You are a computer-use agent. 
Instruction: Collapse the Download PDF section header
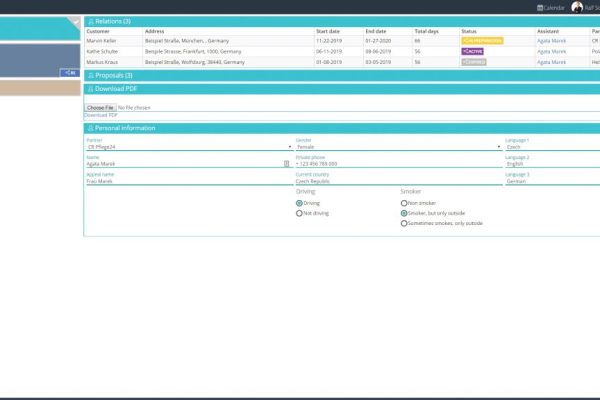pos(342,89)
